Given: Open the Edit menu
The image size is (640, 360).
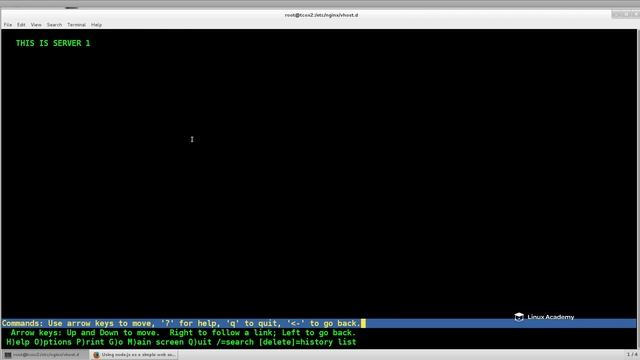Looking at the screenshot, I should pos(21,25).
